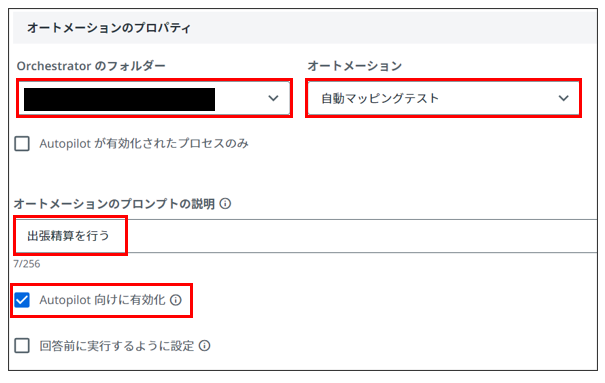The width and height of the screenshot is (605, 383).
Task: Enable Autopilot が有効化されたプロセスのみ checkbox
Action: pyautogui.click(x=22, y=143)
